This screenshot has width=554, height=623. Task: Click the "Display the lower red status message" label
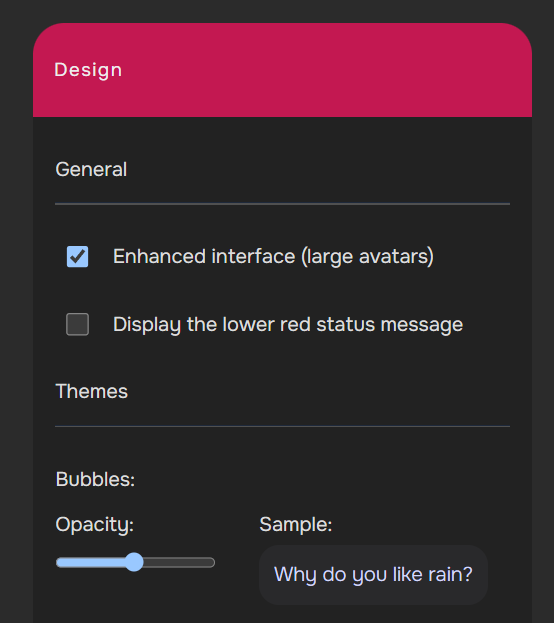tap(288, 325)
